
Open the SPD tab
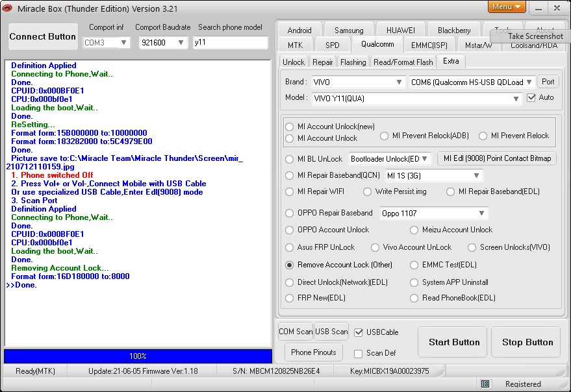pyautogui.click(x=333, y=45)
